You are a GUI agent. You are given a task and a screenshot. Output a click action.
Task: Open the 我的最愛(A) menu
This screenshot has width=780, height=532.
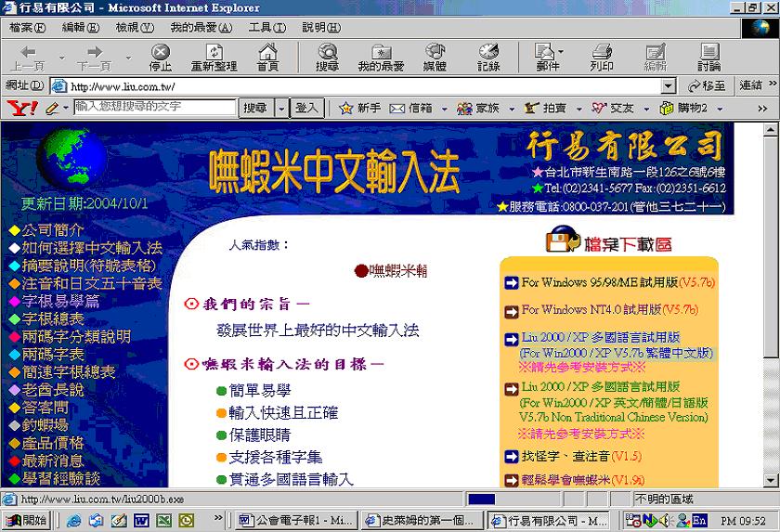pyautogui.click(x=201, y=28)
